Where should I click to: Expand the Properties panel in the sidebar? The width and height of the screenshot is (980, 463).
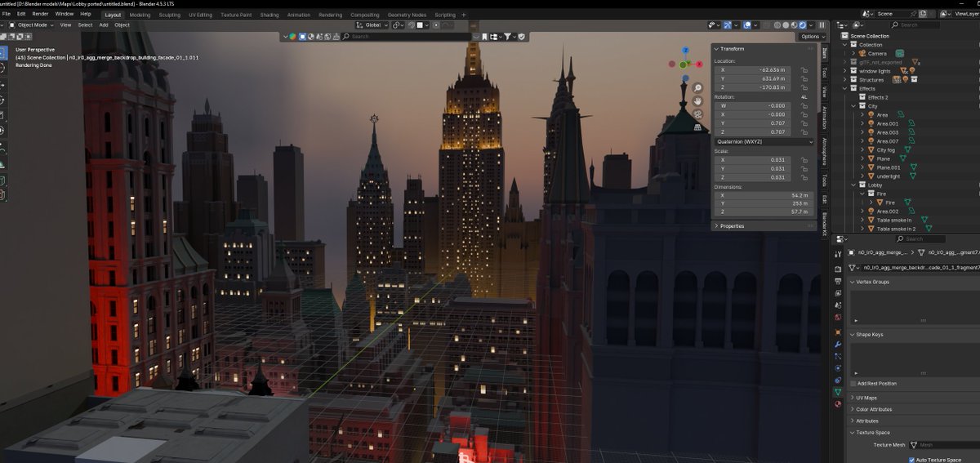click(x=732, y=225)
